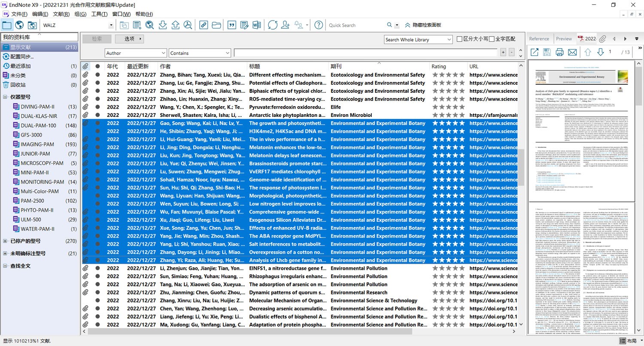
Task: Open the Author search field dropdown
Action: pyautogui.click(x=163, y=53)
